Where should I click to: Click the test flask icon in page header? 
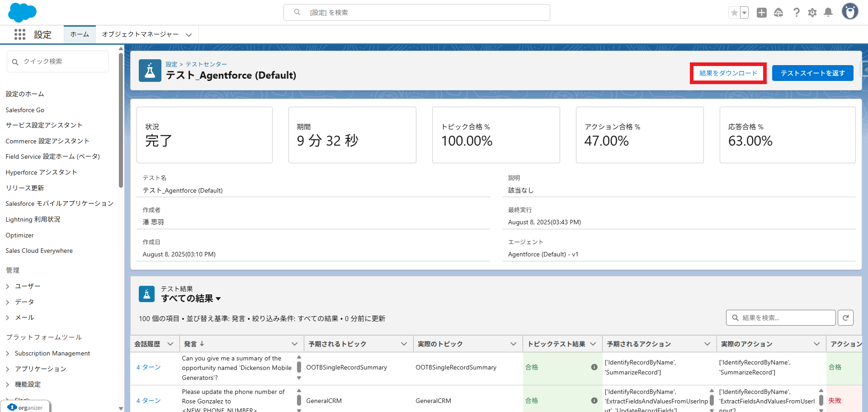pyautogui.click(x=150, y=71)
